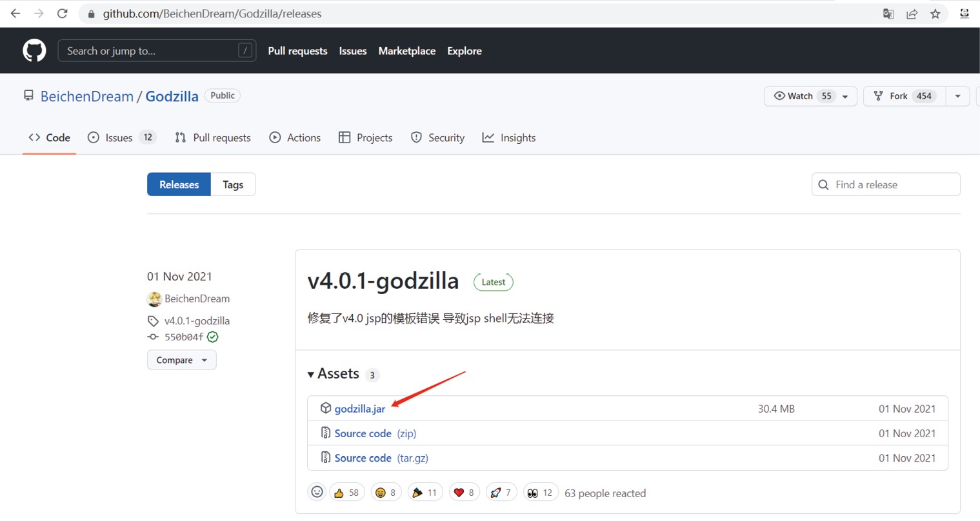Open the Projects tab

[x=365, y=137]
